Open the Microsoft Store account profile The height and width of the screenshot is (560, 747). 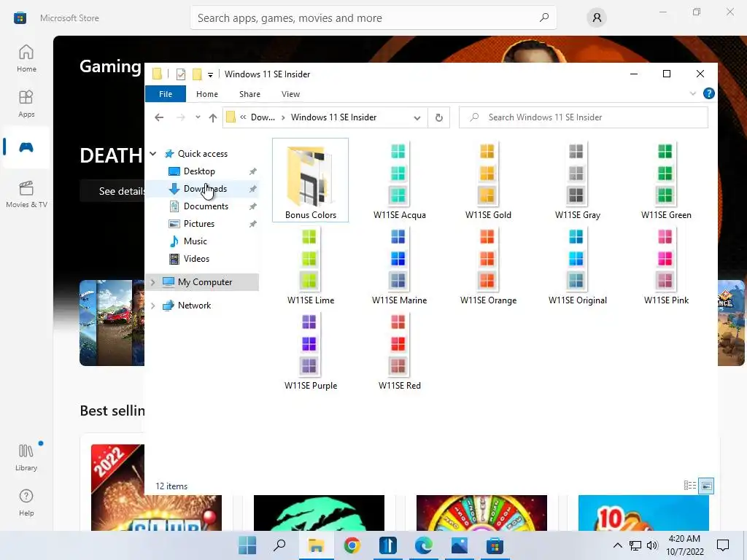597,18
